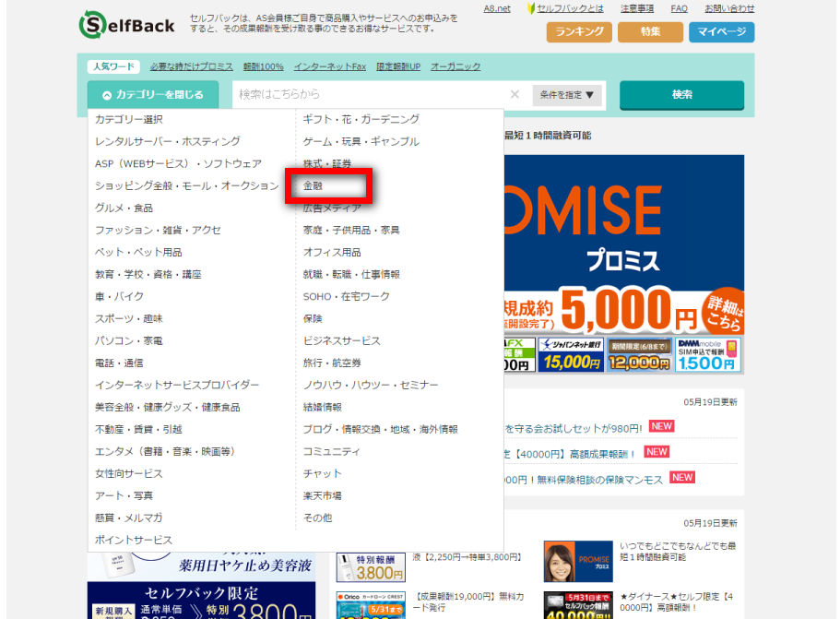The height and width of the screenshot is (619, 840).
Task: Click the SelfBack logo
Action: (129, 26)
